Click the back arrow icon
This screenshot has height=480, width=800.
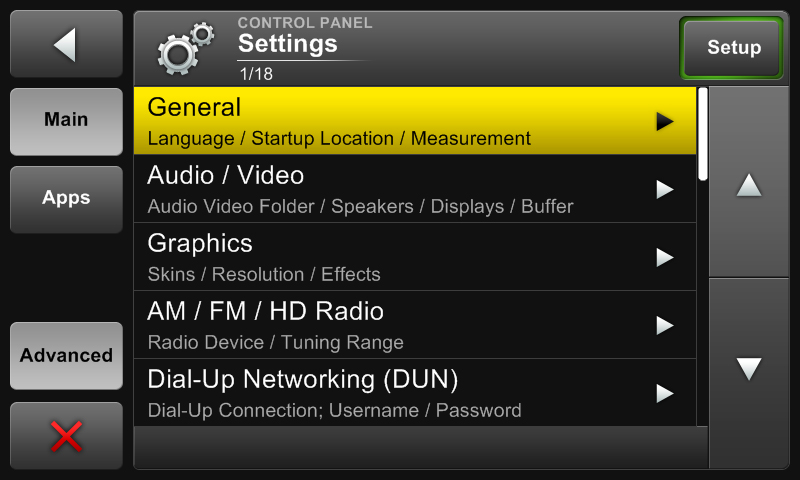[x=66, y=45]
